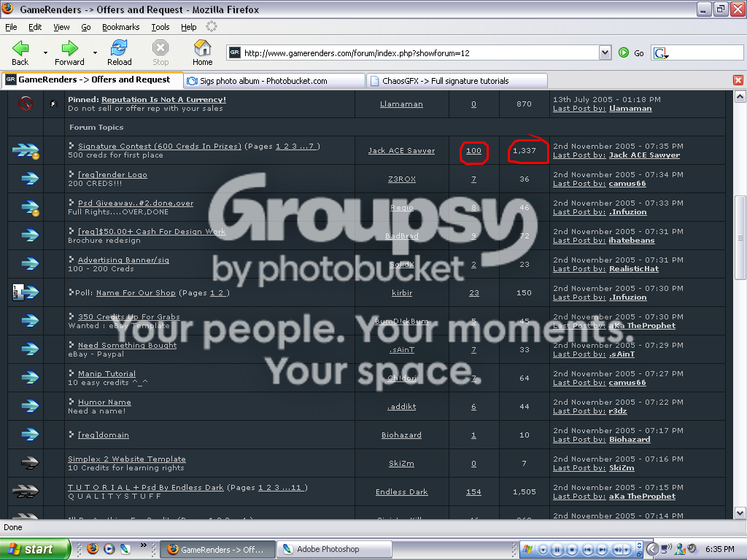Open Windows Media Player quick launch icon
Viewport: 747px width, 560px height.
pos(109,548)
